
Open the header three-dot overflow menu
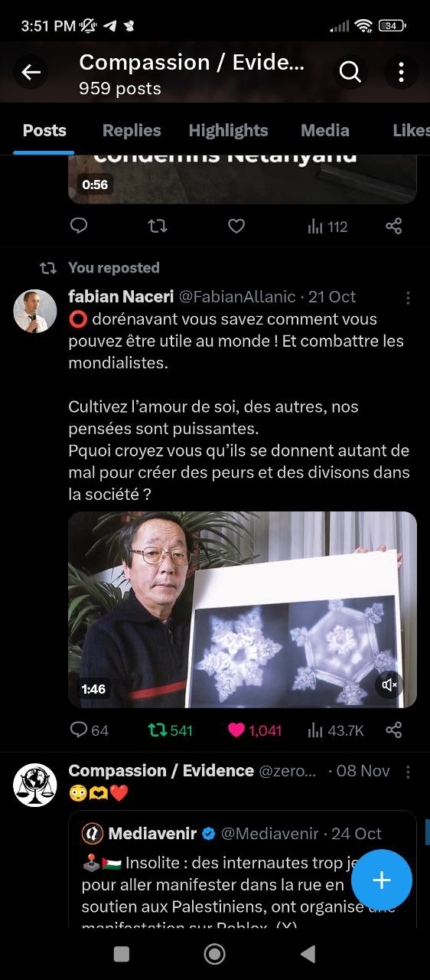pos(401,73)
